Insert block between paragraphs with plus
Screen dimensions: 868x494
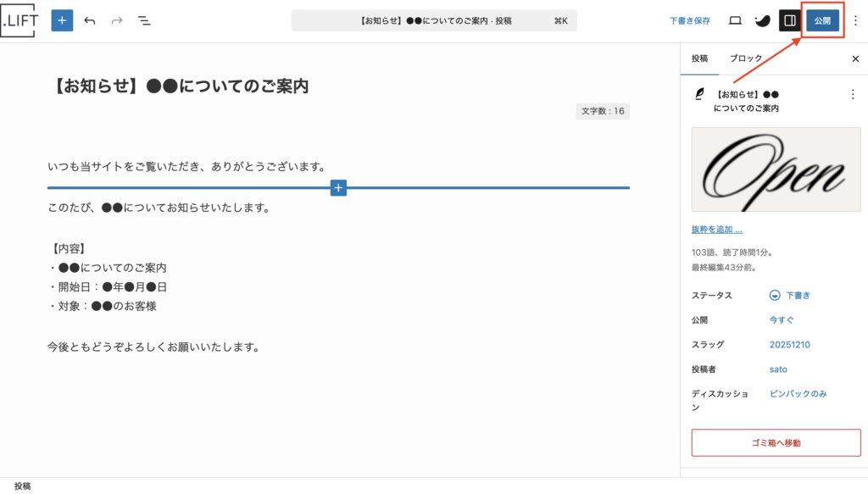[x=338, y=187]
